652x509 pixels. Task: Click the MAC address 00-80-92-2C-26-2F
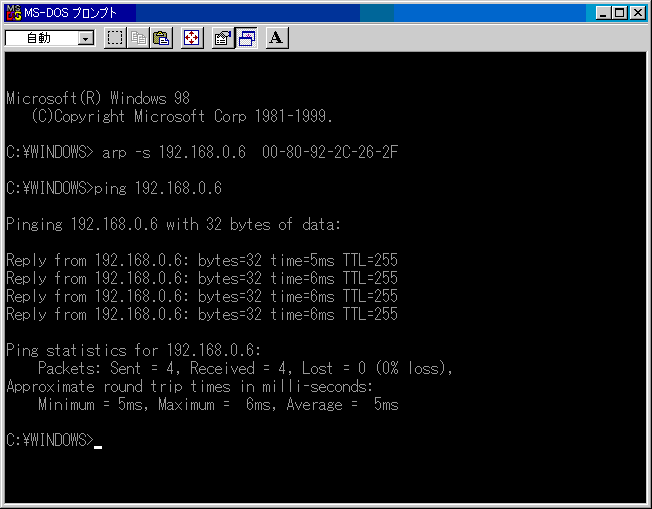coord(330,152)
